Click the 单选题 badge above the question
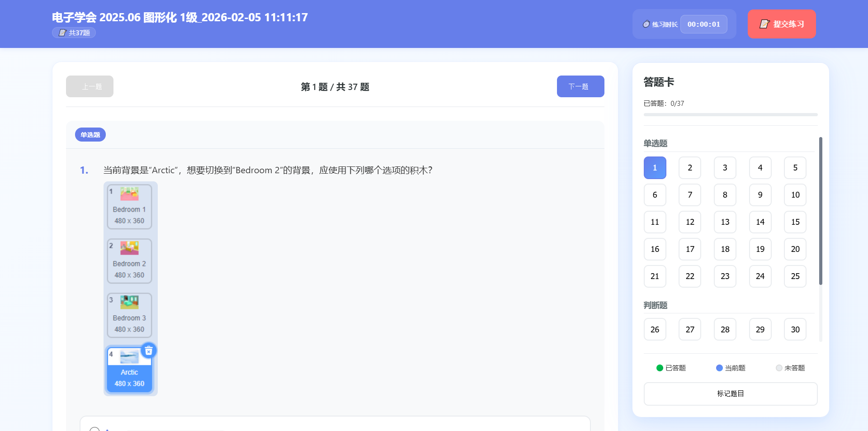This screenshot has width=868, height=431. 90,135
